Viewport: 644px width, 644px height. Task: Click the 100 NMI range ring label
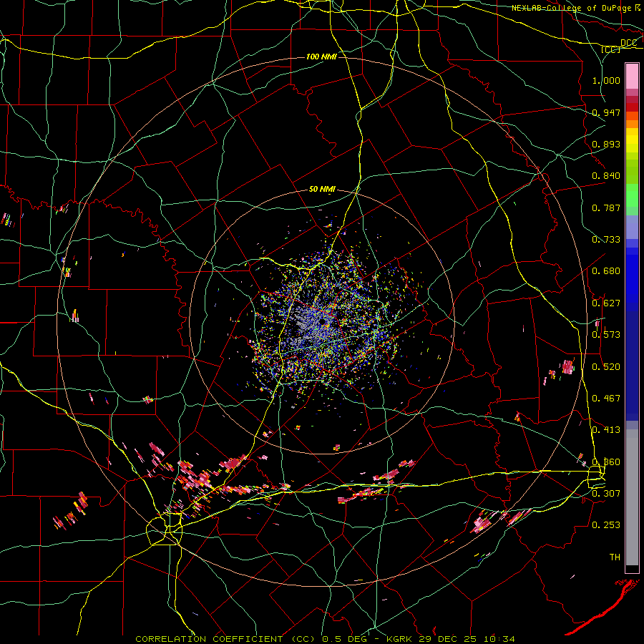point(321,57)
